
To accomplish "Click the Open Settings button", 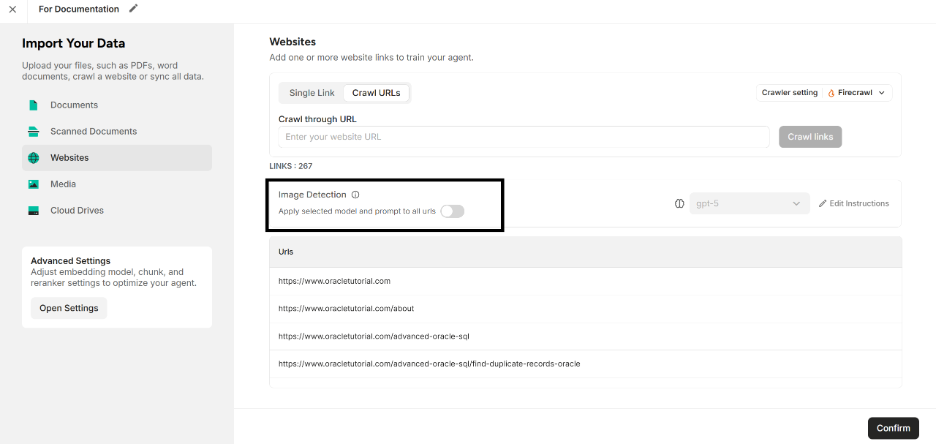I will point(69,308).
